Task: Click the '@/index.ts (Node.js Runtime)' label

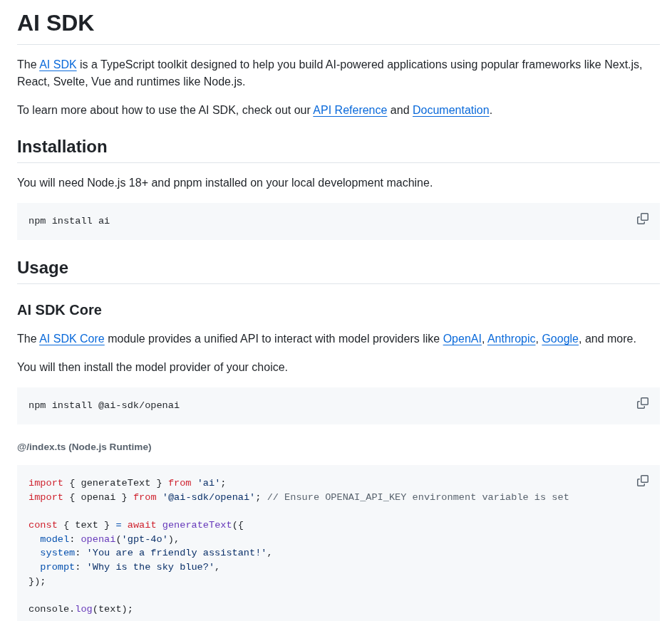Action: tap(84, 447)
